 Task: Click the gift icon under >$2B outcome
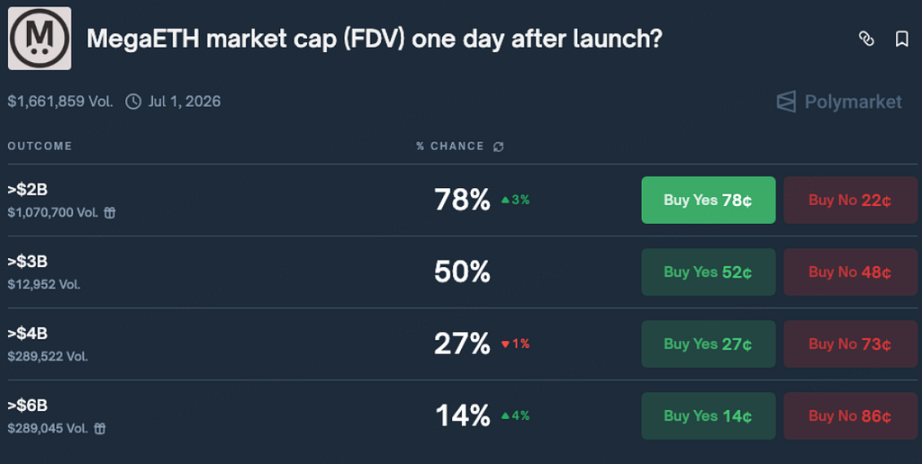(x=110, y=213)
